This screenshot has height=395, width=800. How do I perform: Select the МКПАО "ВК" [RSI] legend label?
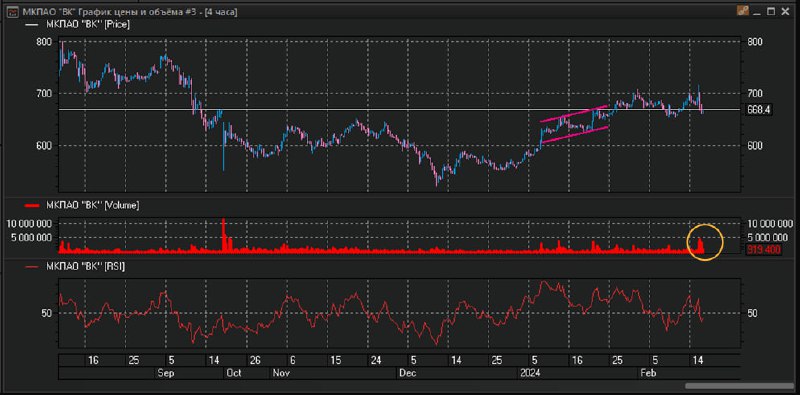tap(85, 266)
